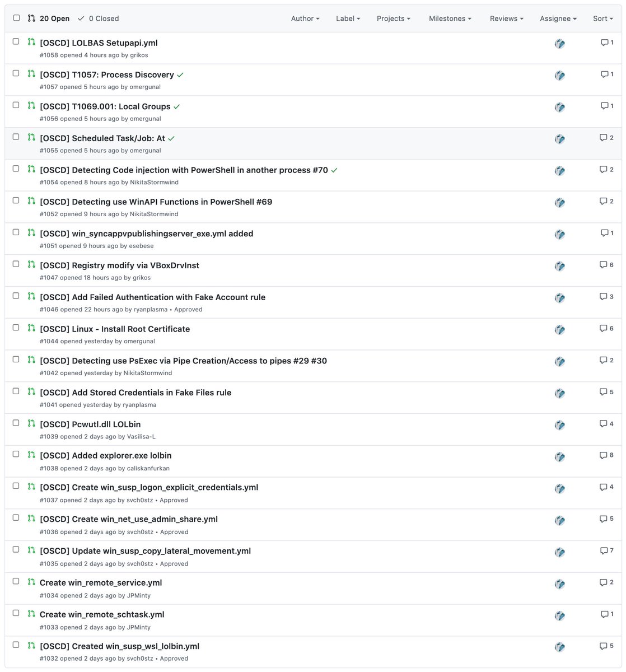Click the check status icon next to Scheduled Task/Job: At
This screenshot has width=626, height=672.
(171, 138)
